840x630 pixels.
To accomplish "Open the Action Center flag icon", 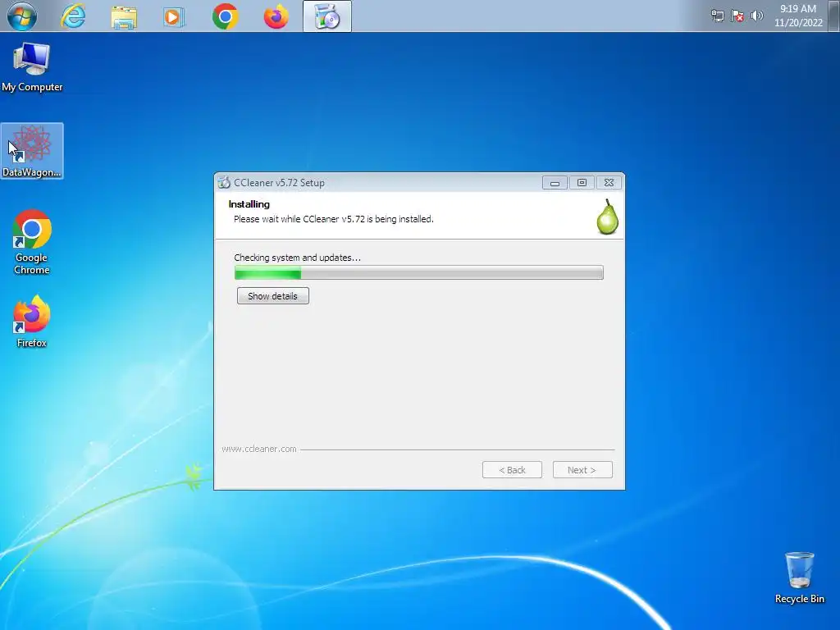I will [737, 16].
